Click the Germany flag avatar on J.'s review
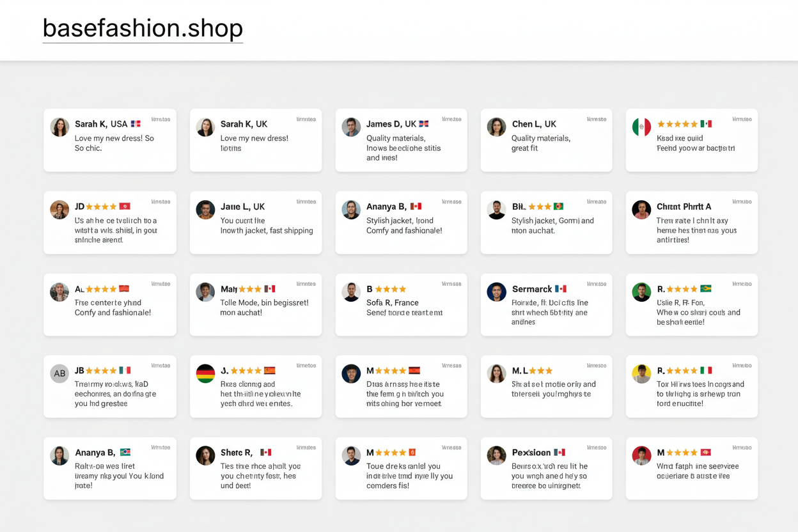798x532 pixels. coord(205,373)
